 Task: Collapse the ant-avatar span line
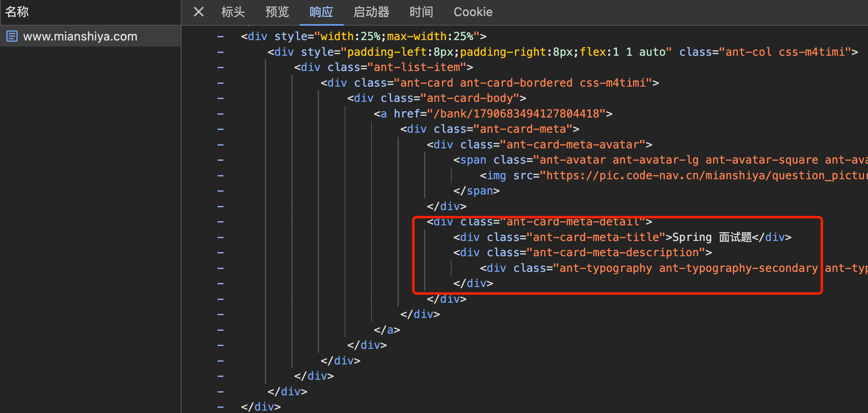(220, 160)
